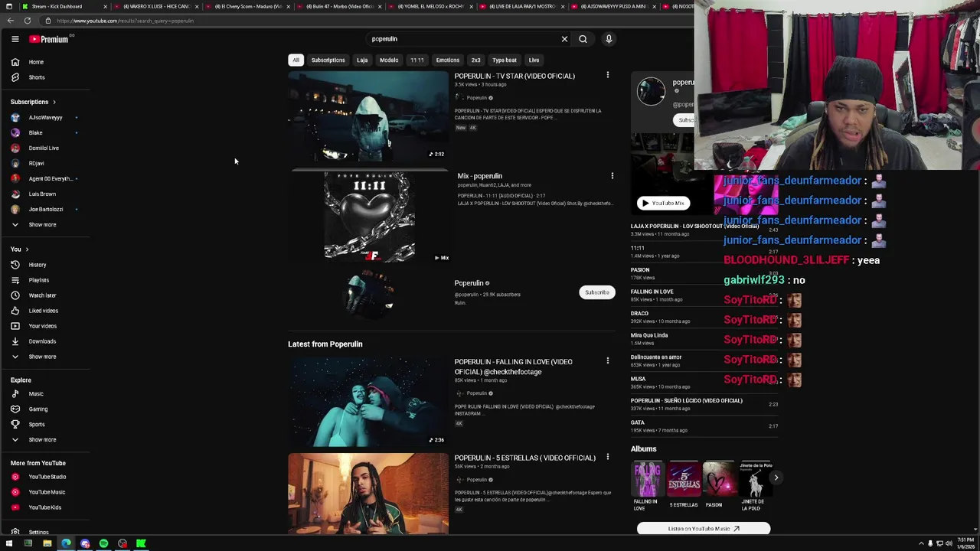
Task: Open more options for Mix - poperulin
Action: 612,176
